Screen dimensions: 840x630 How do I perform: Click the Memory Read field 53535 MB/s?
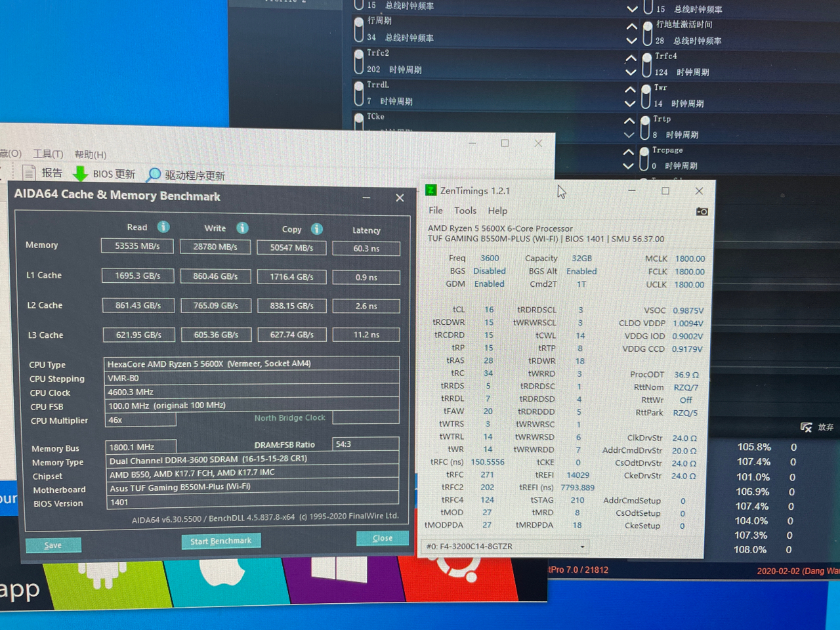[x=137, y=245]
